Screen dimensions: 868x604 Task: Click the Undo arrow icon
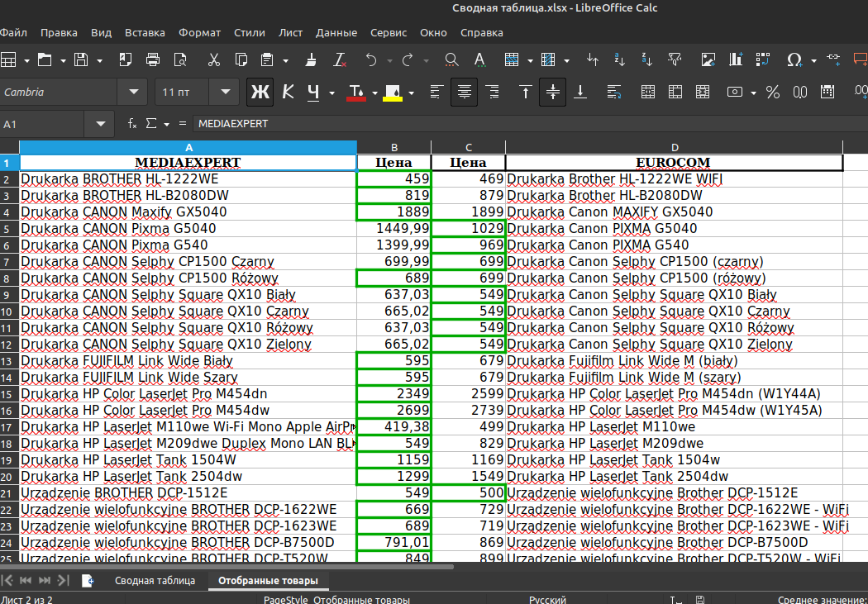[x=371, y=59]
